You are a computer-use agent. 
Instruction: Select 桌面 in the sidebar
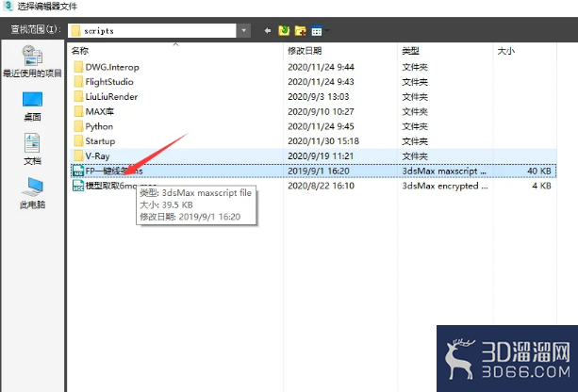click(x=32, y=106)
